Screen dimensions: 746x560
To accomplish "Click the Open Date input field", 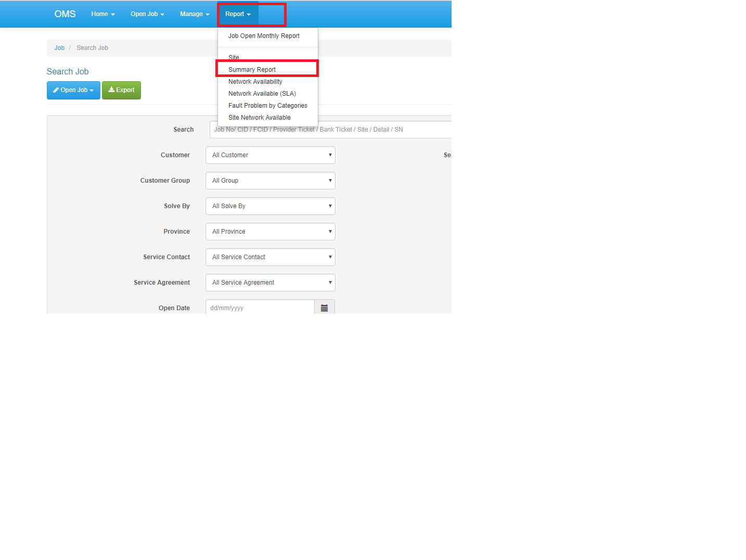I will tap(260, 308).
